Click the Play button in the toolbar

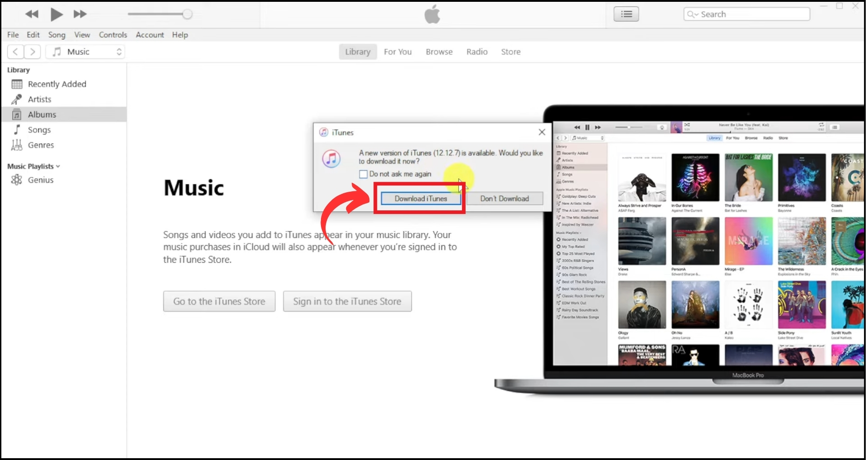(56, 14)
